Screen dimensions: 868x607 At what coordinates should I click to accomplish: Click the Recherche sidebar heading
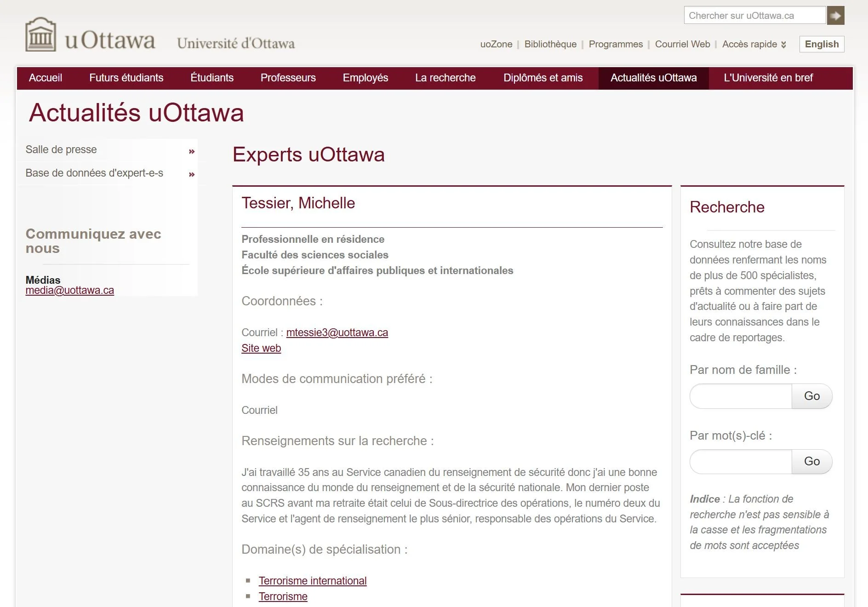tap(727, 207)
